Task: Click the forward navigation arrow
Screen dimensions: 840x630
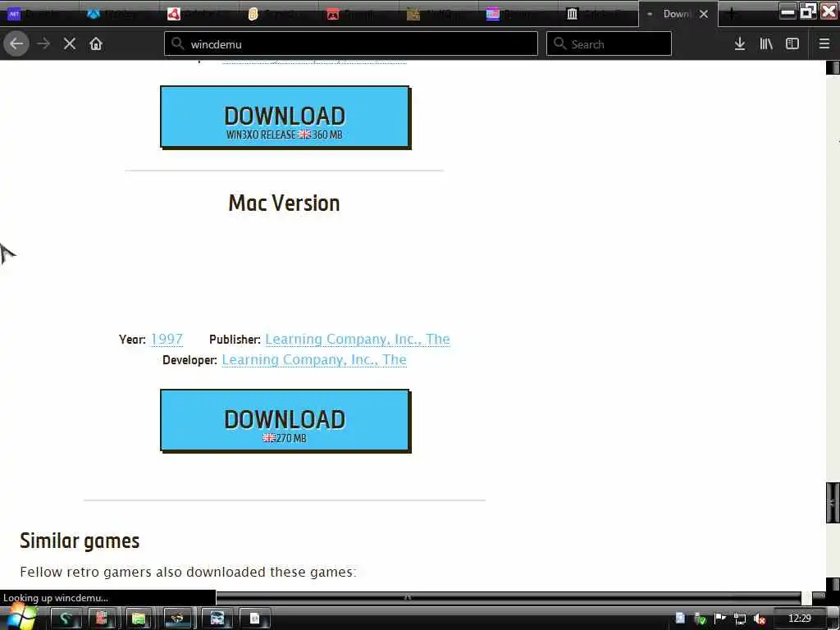Action: (43, 44)
